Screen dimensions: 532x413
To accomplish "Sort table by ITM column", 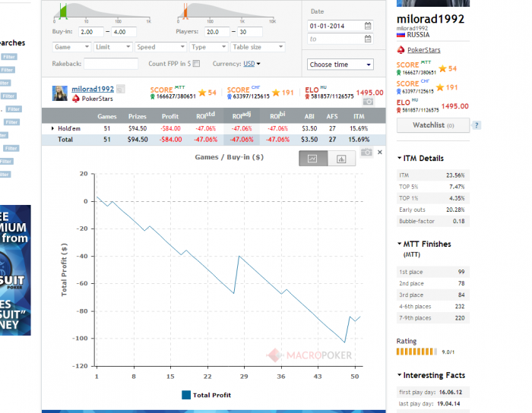I will coord(359,117).
